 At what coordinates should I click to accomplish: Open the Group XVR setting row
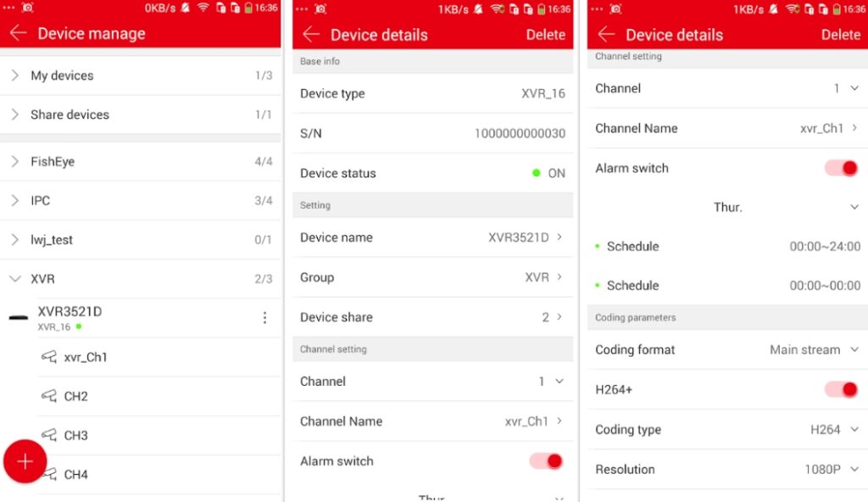(432, 277)
